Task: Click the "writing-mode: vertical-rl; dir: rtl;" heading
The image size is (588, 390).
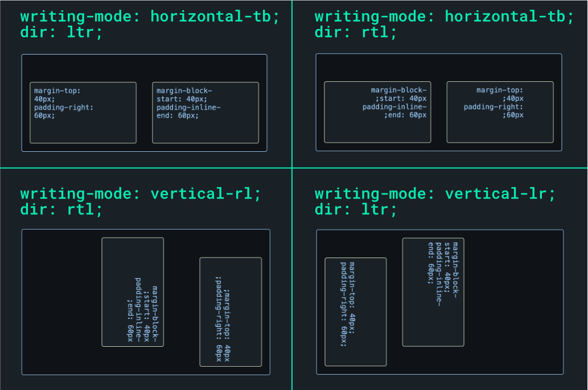Action: 141,193
